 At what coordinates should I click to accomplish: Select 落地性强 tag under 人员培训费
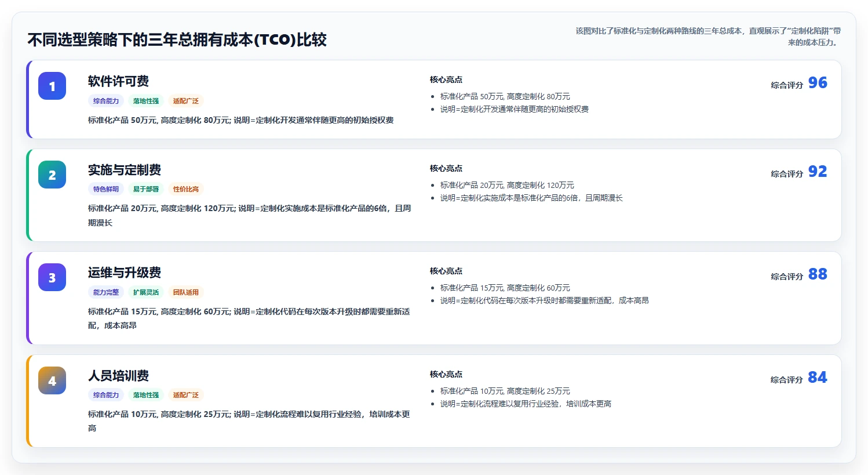[146, 395]
